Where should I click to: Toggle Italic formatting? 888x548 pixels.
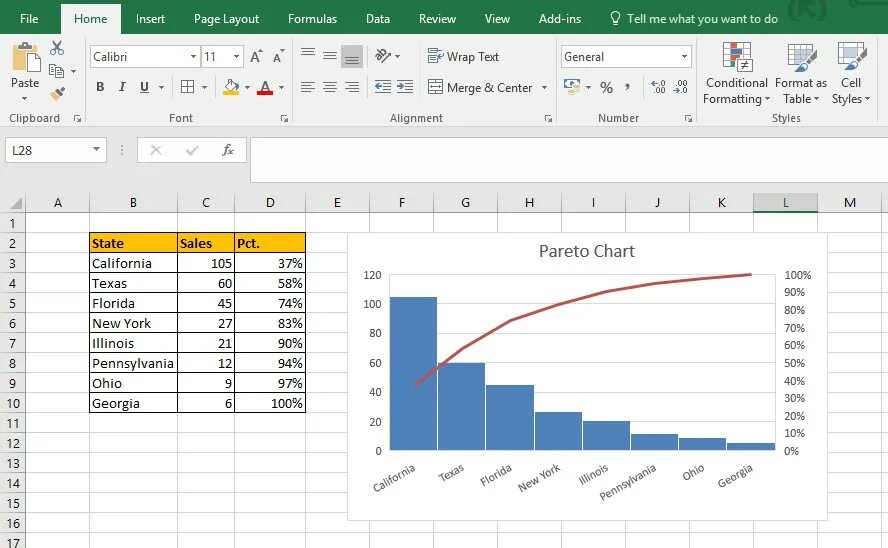[x=122, y=87]
